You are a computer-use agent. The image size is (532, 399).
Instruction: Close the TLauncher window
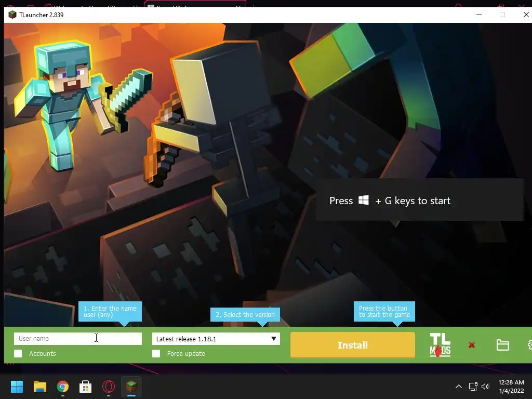point(526,15)
